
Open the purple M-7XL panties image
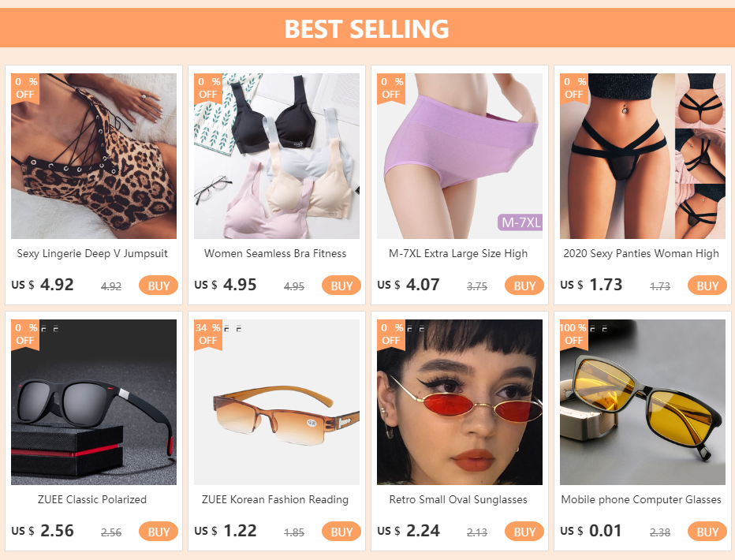[x=459, y=156]
